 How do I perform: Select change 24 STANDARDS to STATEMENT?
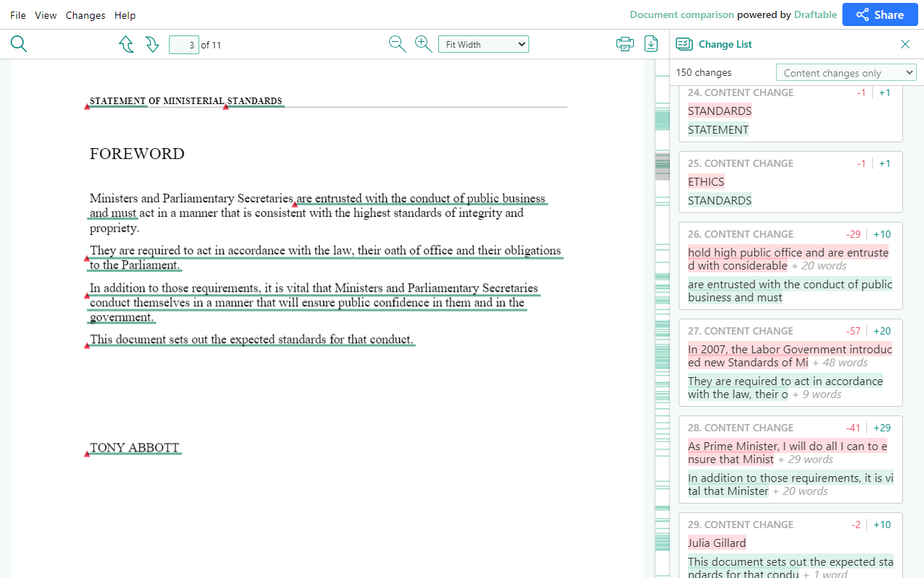(790, 113)
